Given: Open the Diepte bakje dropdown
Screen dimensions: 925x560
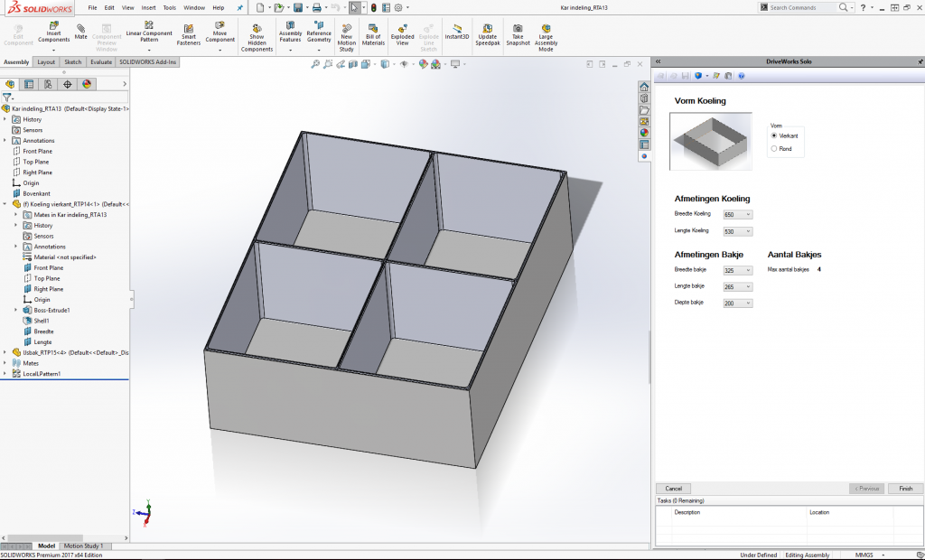Looking at the screenshot, I should 738,303.
